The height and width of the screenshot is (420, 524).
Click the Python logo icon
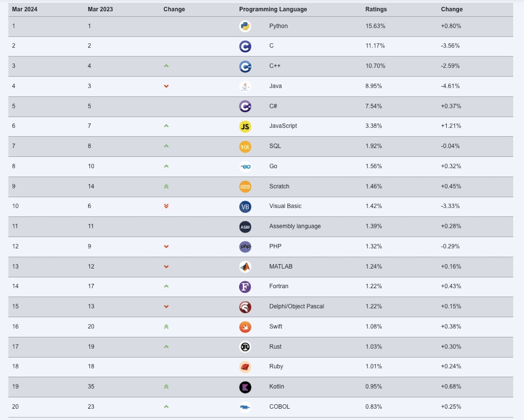pyautogui.click(x=245, y=26)
